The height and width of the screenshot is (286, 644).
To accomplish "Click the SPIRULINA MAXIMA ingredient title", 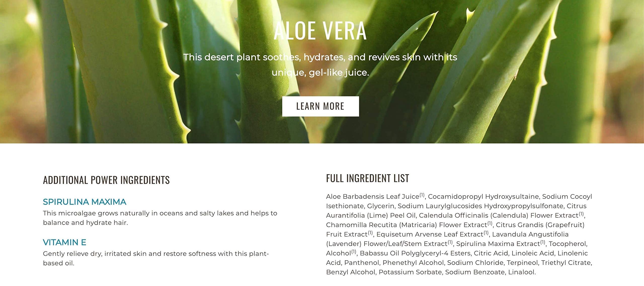I will click(85, 202).
